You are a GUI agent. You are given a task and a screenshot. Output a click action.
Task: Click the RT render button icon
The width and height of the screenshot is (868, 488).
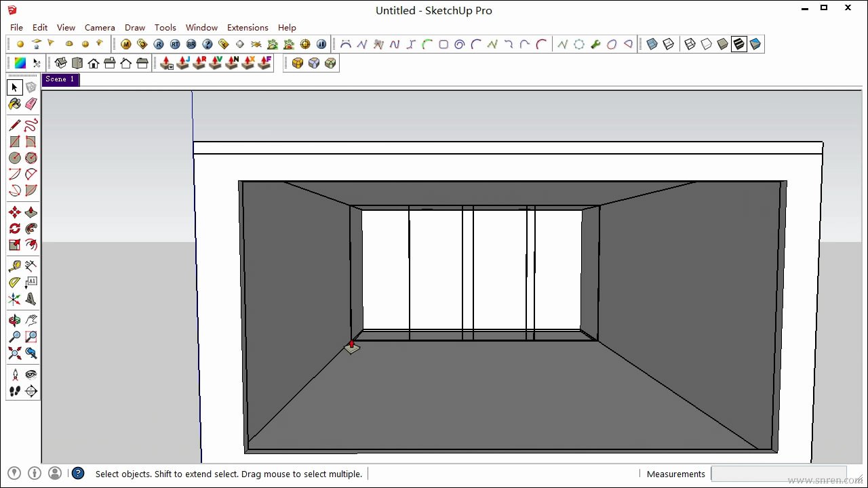(x=175, y=44)
